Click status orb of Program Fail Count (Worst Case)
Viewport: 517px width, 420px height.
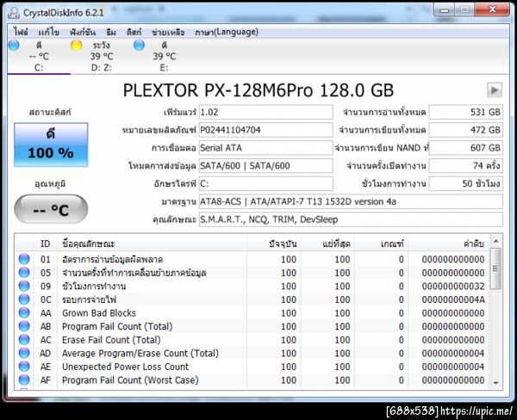pos(24,380)
